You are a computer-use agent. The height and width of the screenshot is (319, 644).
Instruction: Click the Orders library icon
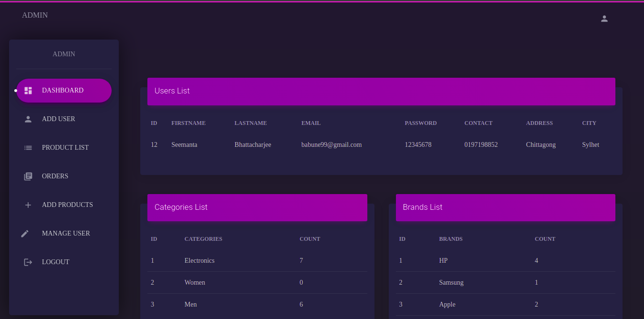pos(28,176)
